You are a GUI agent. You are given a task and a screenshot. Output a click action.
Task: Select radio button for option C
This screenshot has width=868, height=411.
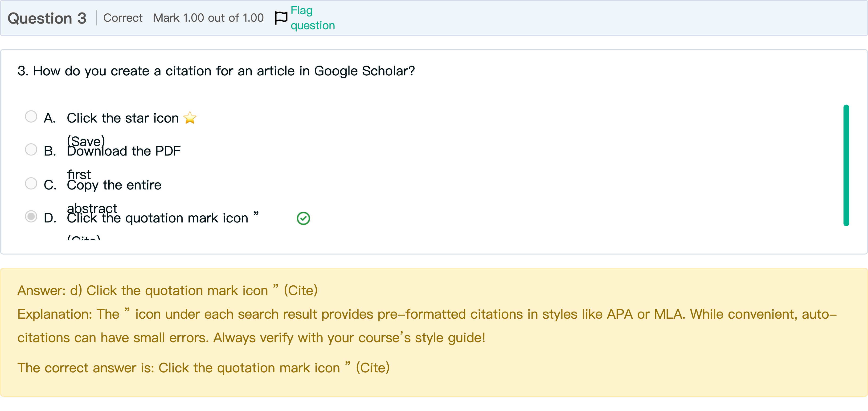31,183
